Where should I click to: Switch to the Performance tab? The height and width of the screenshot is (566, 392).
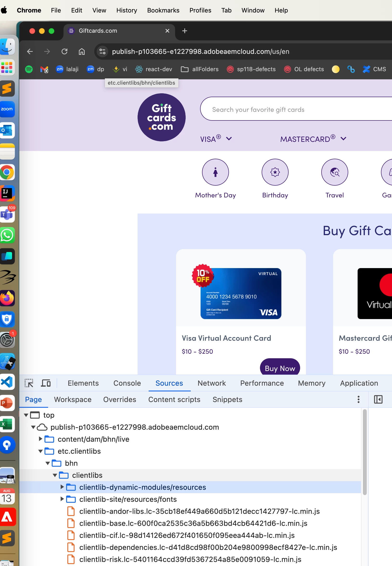pyautogui.click(x=262, y=383)
